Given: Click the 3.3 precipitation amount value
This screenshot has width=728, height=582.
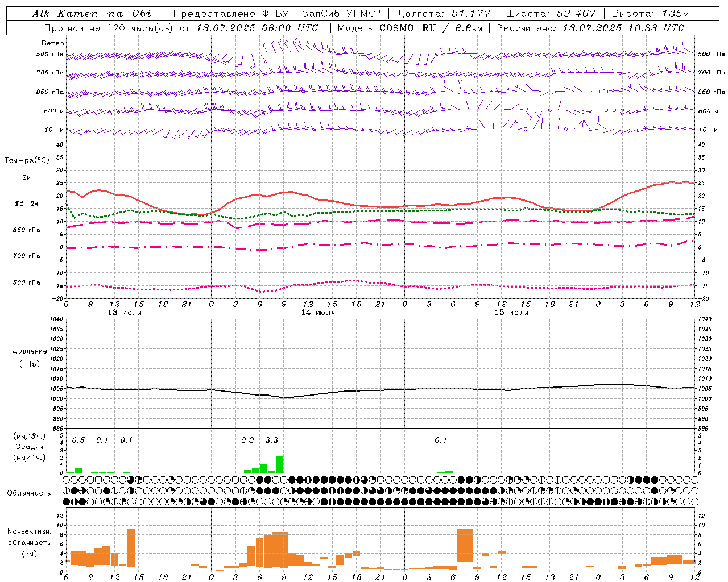Looking at the screenshot, I should coord(272,440).
